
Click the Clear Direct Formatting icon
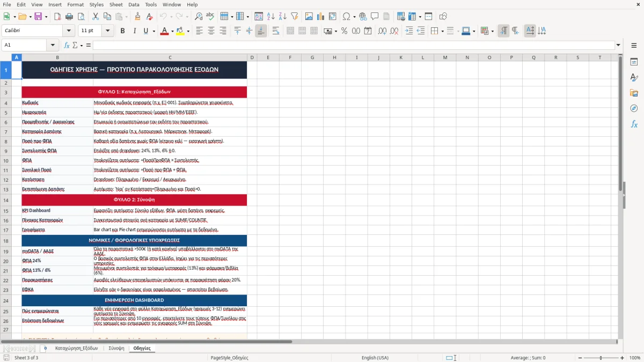149,17
